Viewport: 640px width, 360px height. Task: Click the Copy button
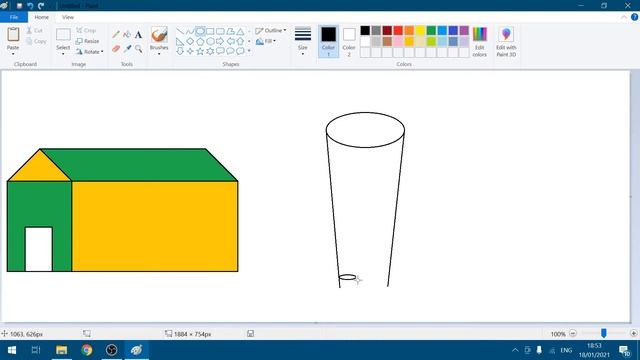[36, 41]
